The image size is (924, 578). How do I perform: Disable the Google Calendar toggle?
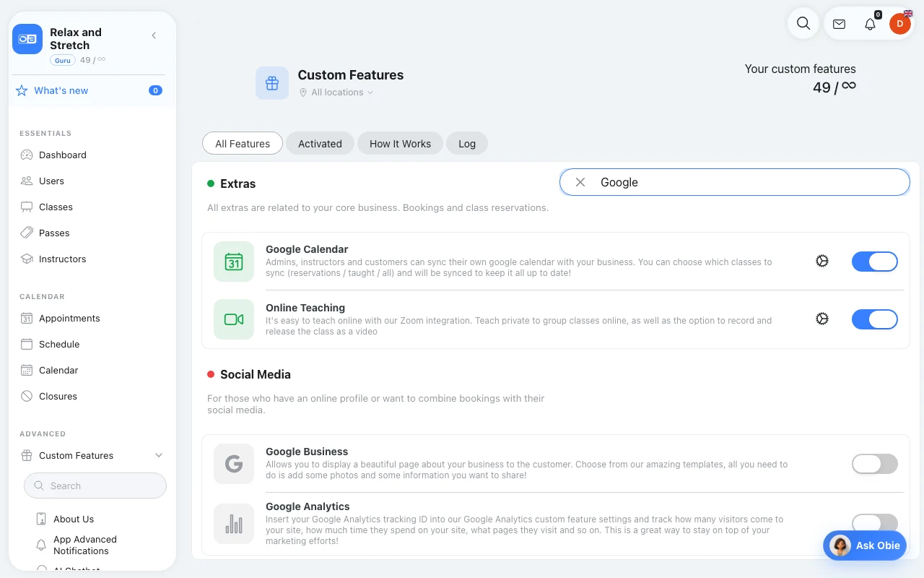click(x=875, y=262)
